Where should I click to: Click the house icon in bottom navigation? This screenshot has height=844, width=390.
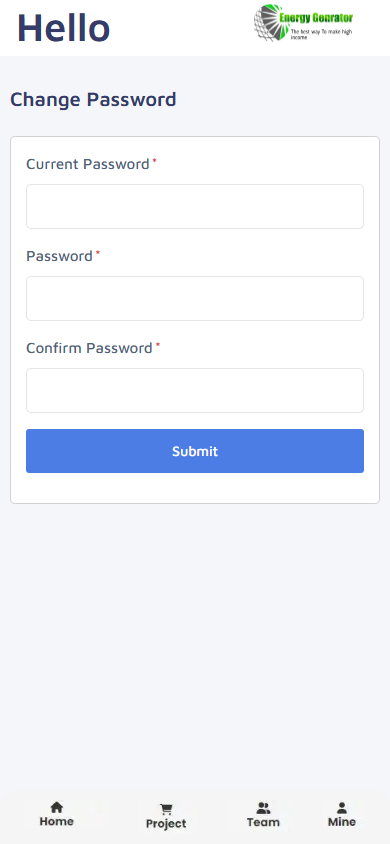click(56, 807)
